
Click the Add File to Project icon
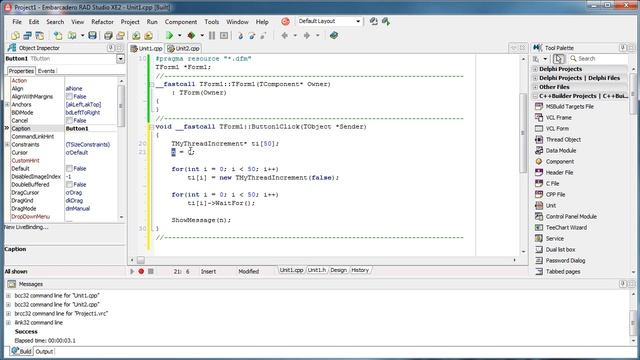[x=136, y=36]
